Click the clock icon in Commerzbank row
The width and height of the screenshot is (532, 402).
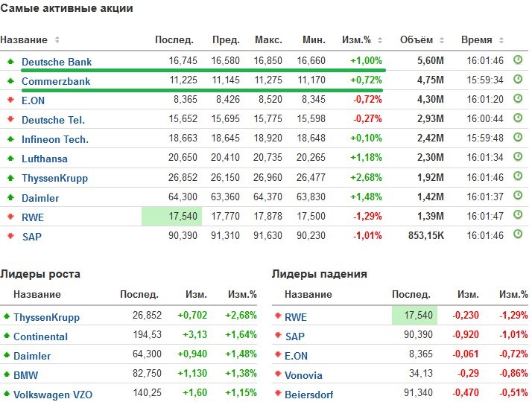coord(519,80)
